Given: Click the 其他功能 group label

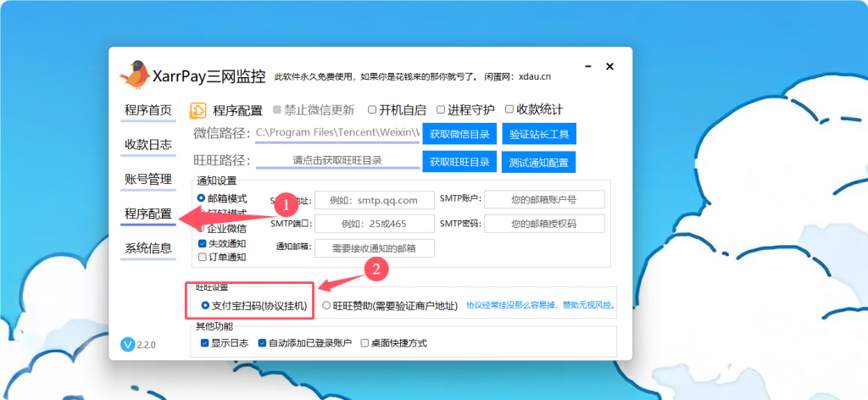Looking at the screenshot, I should click(x=214, y=326).
